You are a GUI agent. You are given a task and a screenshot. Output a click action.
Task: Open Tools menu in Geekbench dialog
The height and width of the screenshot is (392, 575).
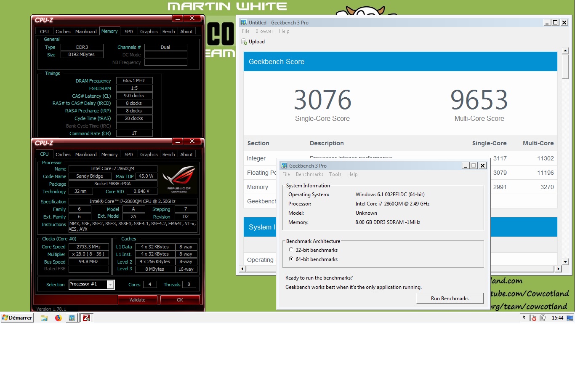335,174
